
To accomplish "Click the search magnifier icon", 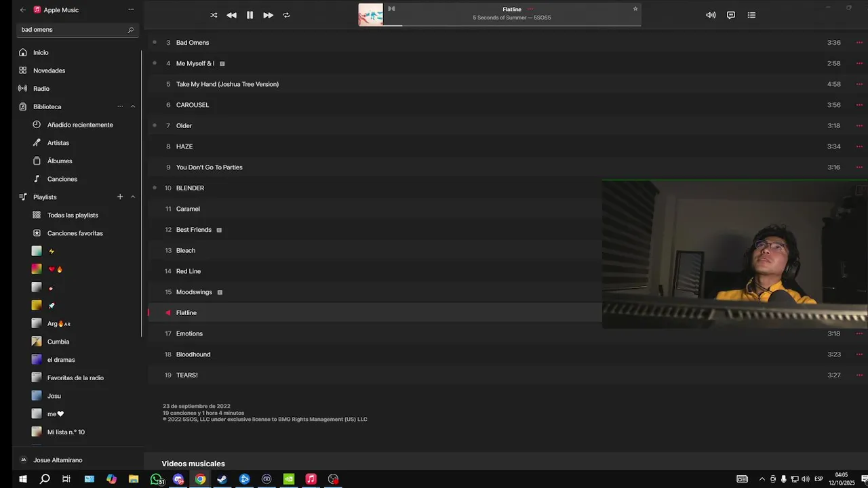I will click(131, 30).
